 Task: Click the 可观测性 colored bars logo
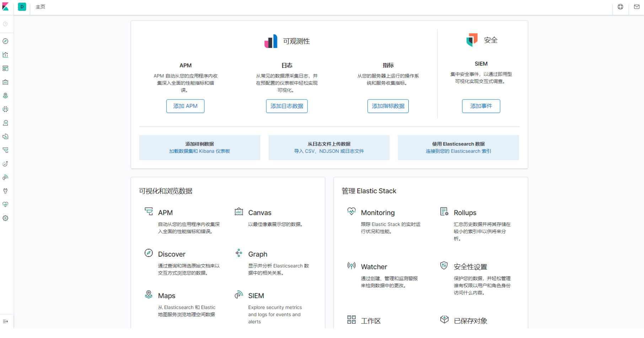(271, 41)
